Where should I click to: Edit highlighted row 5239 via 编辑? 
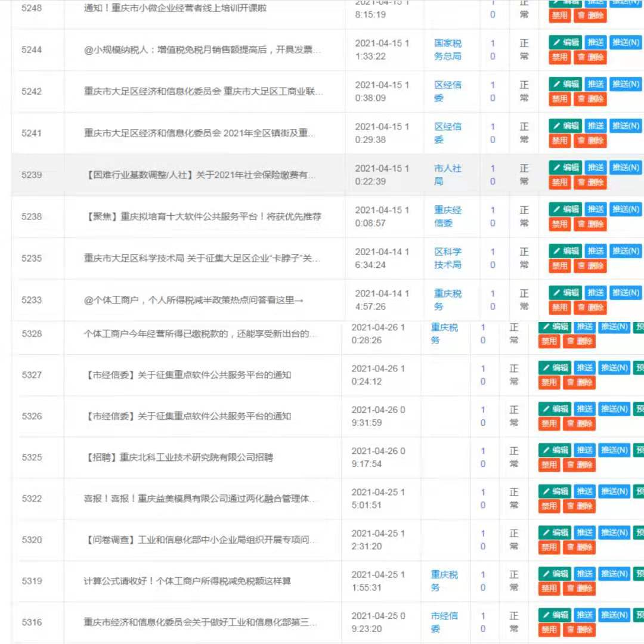[565, 168]
